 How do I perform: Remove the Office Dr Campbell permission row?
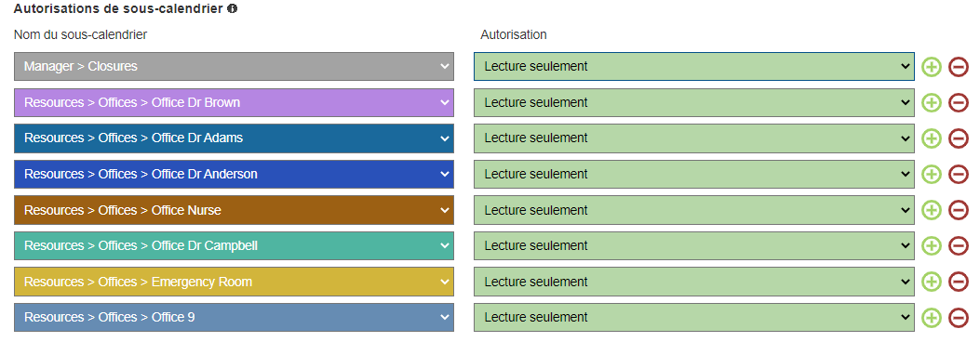pyautogui.click(x=958, y=246)
